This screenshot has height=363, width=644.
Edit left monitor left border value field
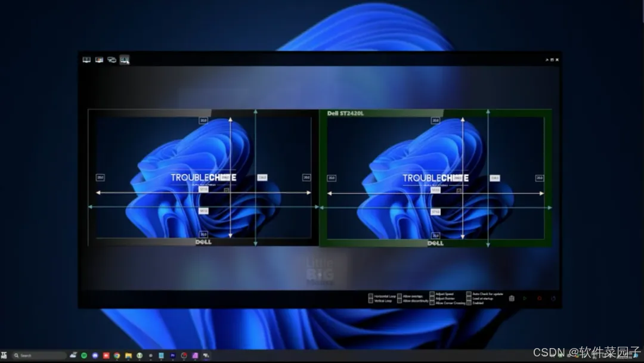click(100, 178)
